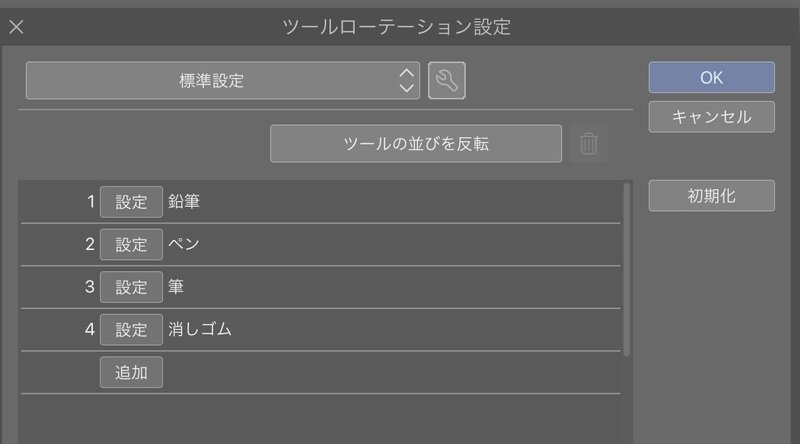This screenshot has width=800, height=444.
Task: Click the 初期化 reset button
Action: coord(711,195)
